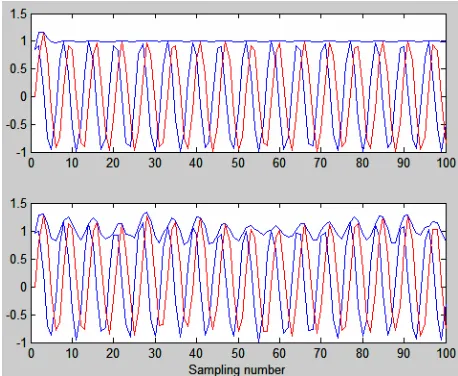The width and height of the screenshot is (458, 376).
Task: Click x-axis tick 30 of the lower plot
Action: pos(155,353)
